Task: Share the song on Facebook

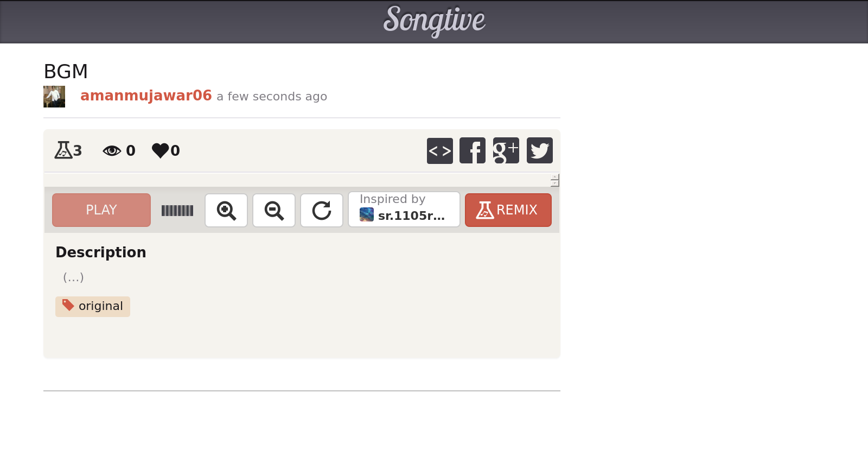Action: [473, 151]
